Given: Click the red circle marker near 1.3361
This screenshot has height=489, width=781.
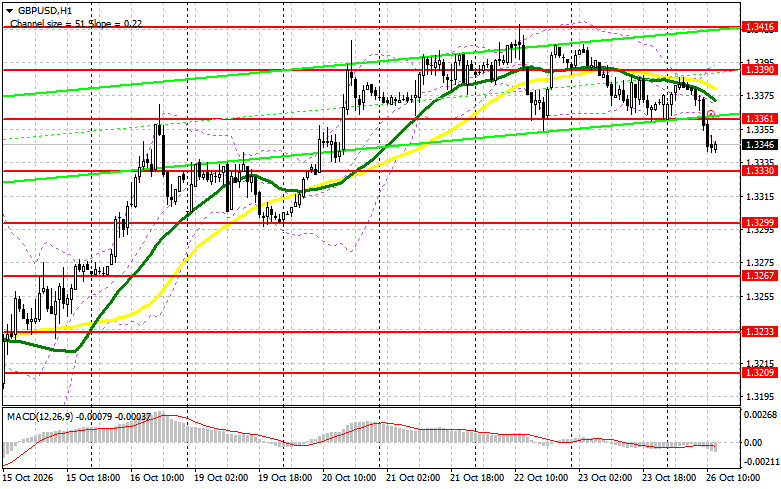Looking at the screenshot, I should click(x=711, y=115).
